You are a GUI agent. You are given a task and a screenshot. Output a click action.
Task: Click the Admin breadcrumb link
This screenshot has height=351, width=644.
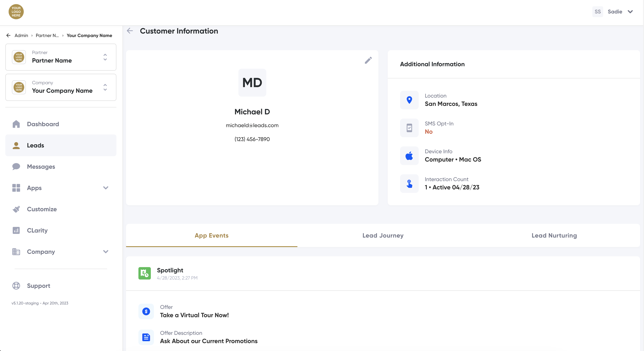pos(21,35)
